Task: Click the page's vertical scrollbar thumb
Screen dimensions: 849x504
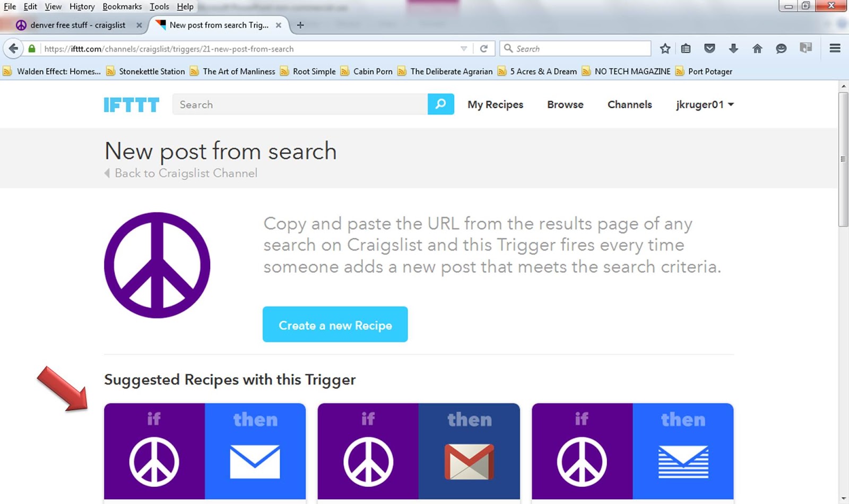Action: (843, 159)
